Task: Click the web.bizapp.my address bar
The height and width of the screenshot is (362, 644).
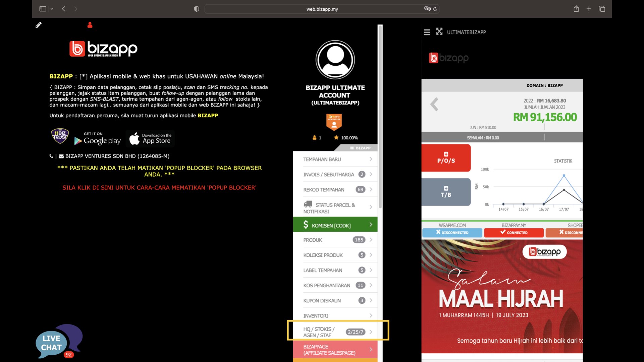Action: [x=322, y=9]
